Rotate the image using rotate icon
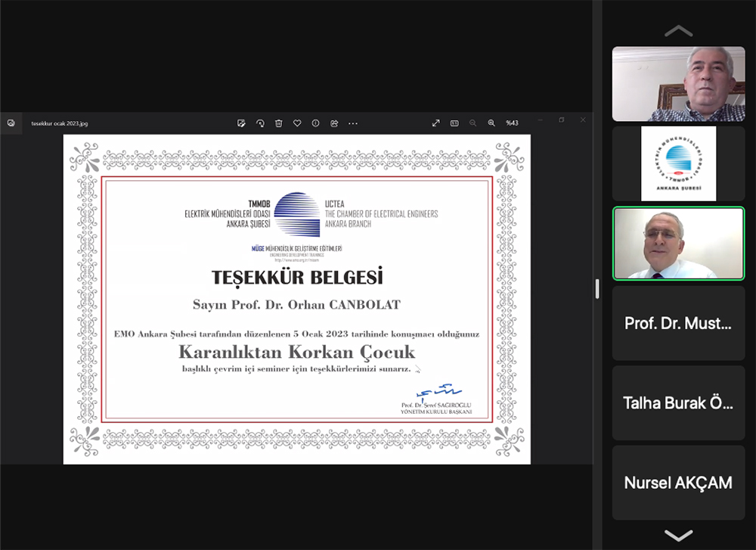The width and height of the screenshot is (756, 550). tap(260, 123)
